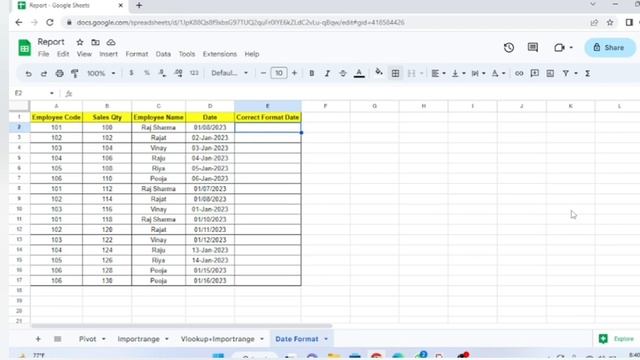Click the Meet camera icon
The height and width of the screenshot is (360, 640).
point(560,47)
